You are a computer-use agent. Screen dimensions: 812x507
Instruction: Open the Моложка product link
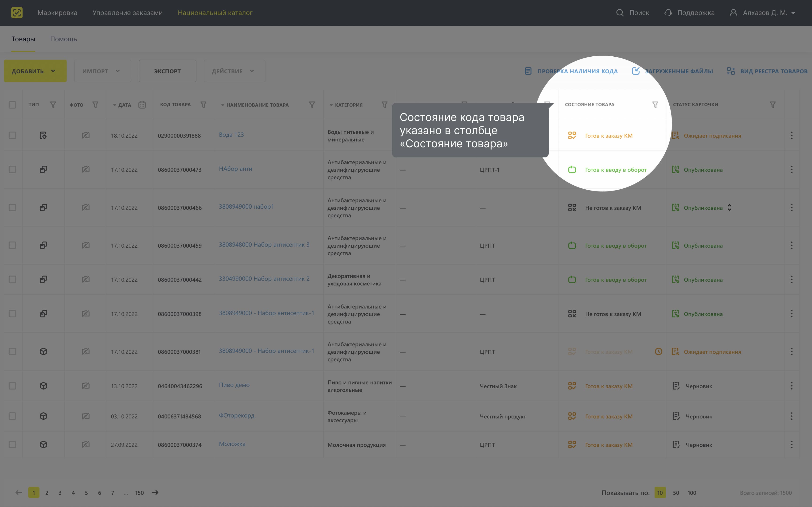pos(232,444)
